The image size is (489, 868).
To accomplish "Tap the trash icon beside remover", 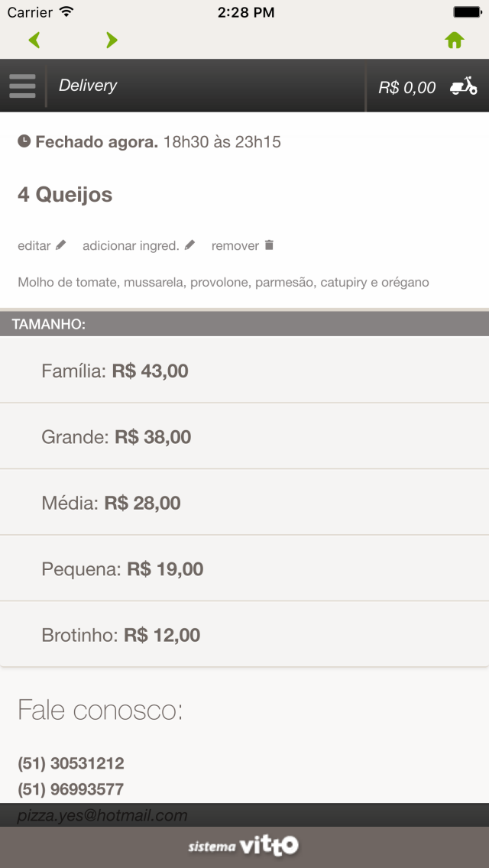I will click(x=269, y=245).
